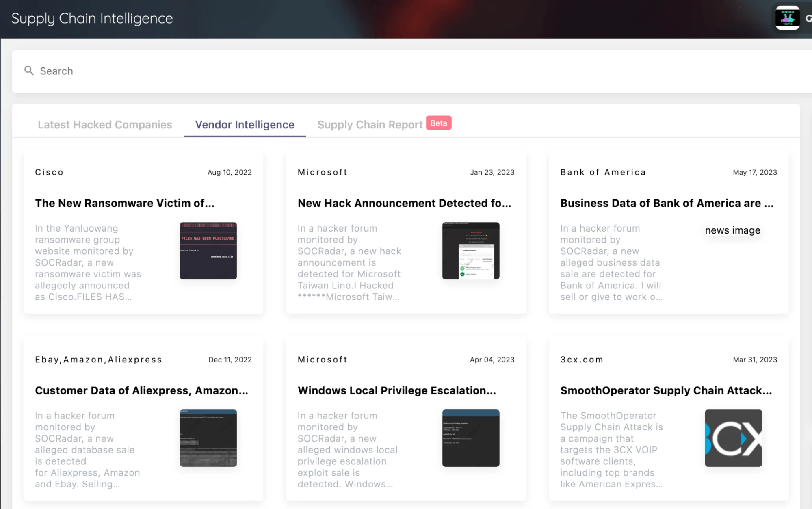Click Microsoft label on Apr 04 card
This screenshot has height=509, width=812.
[x=323, y=360]
